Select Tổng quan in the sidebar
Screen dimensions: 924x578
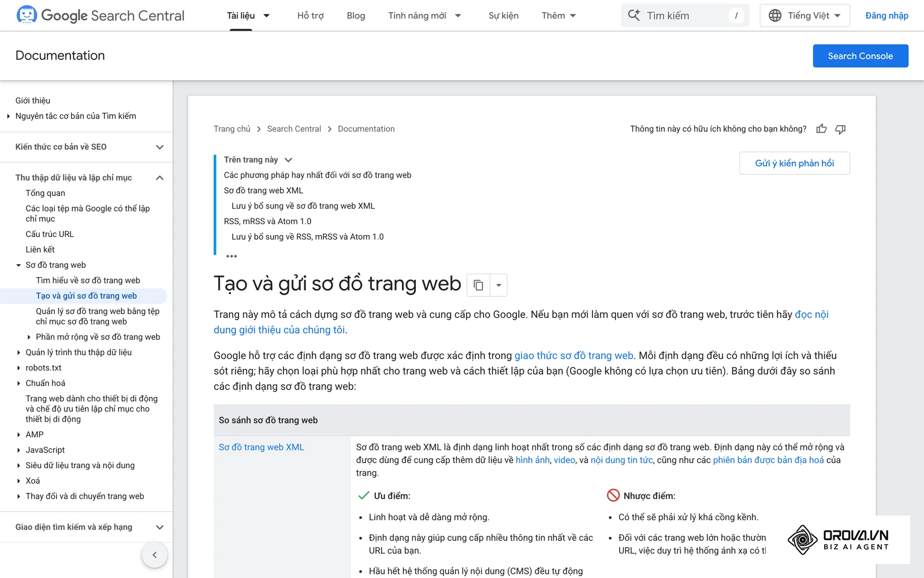(45, 193)
